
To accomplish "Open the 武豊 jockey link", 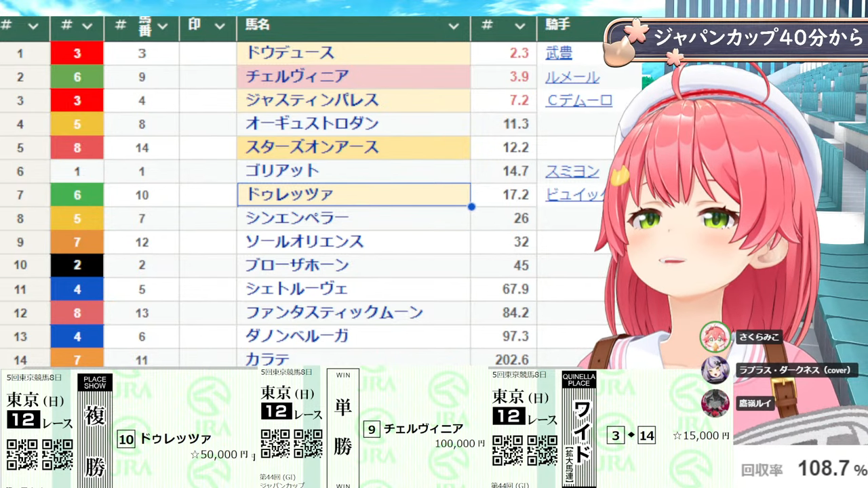I will click(559, 53).
